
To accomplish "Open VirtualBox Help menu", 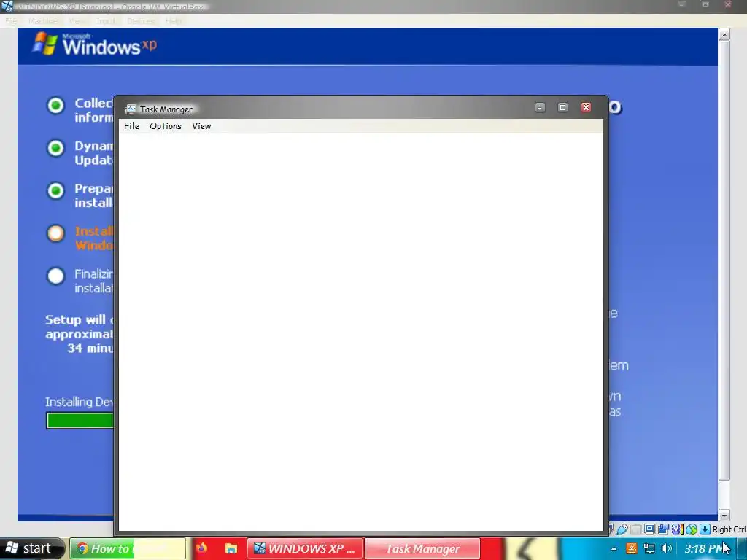I will (x=174, y=21).
